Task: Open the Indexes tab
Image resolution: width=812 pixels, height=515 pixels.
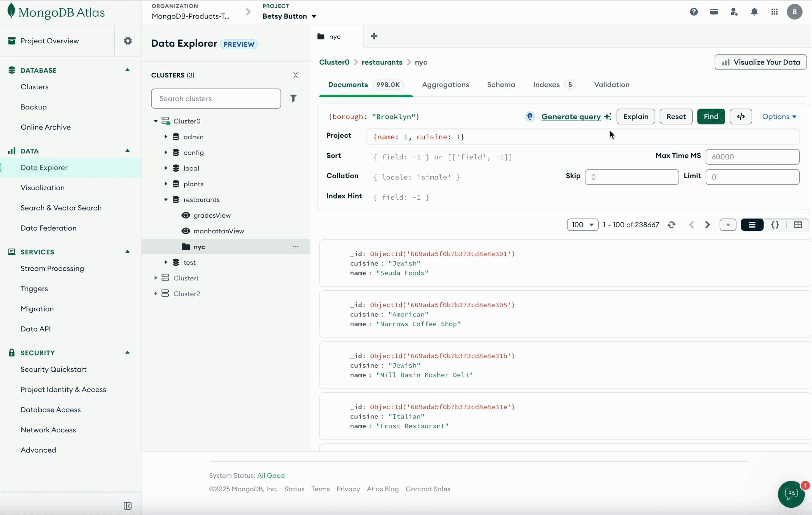Action: coord(546,85)
